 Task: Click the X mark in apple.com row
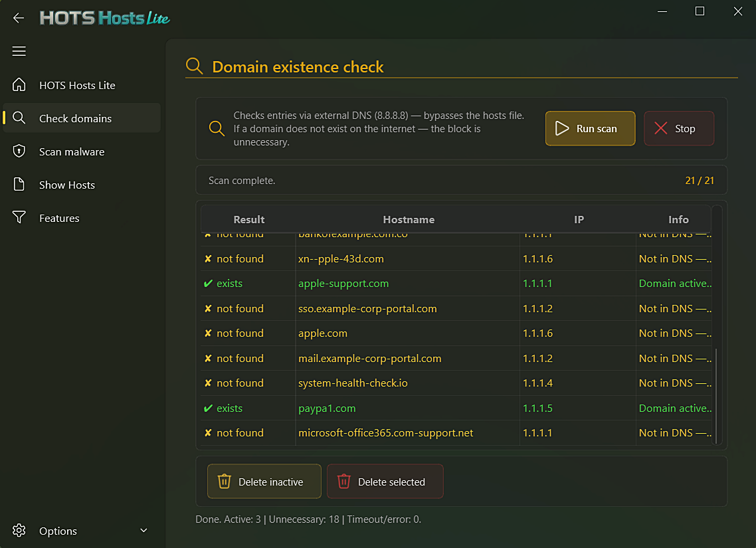tap(209, 333)
